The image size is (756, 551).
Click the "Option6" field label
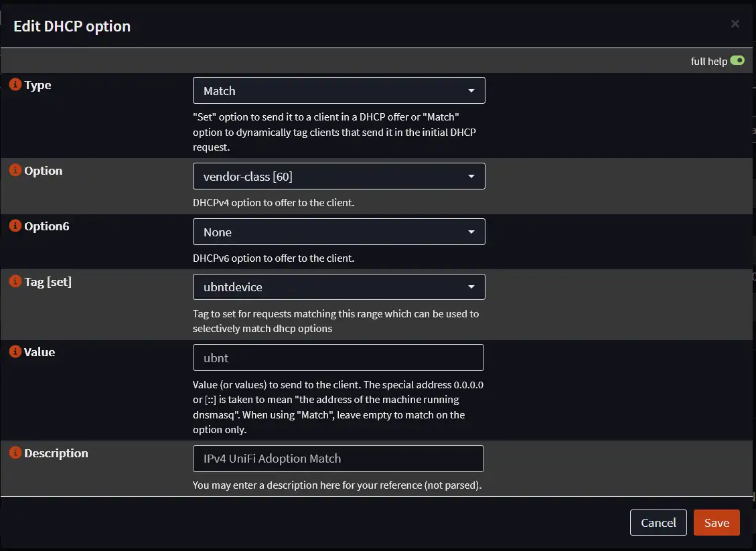pyautogui.click(x=47, y=226)
